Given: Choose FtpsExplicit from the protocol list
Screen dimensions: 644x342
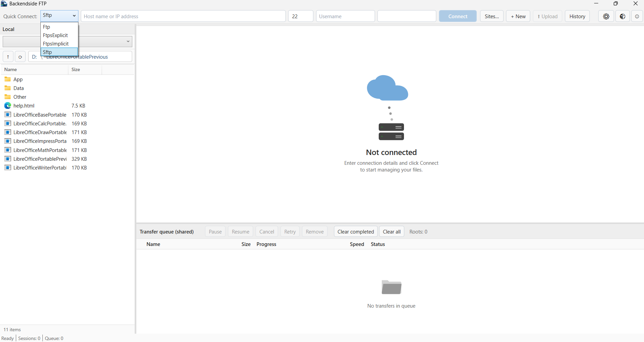Looking at the screenshot, I should point(59,35).
